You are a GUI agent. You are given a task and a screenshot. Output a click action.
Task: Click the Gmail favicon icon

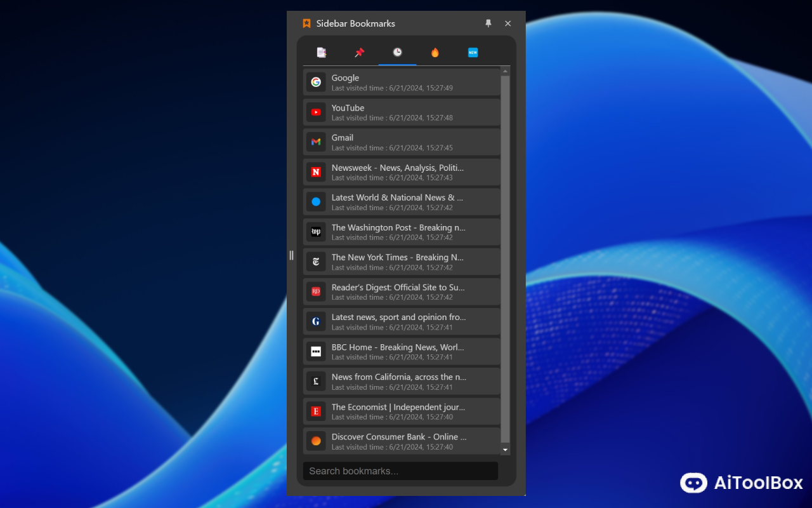click(316, 142)
